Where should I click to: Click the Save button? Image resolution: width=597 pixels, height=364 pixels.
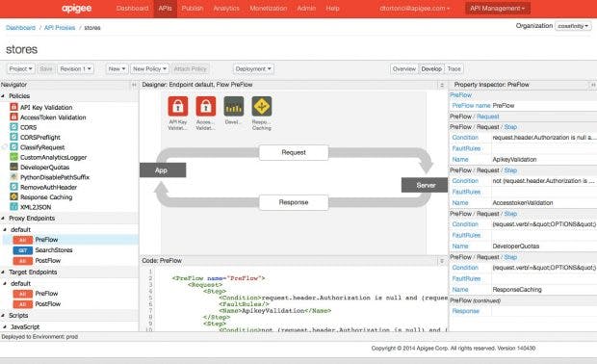pyautogui.click(x=46, y=69)
